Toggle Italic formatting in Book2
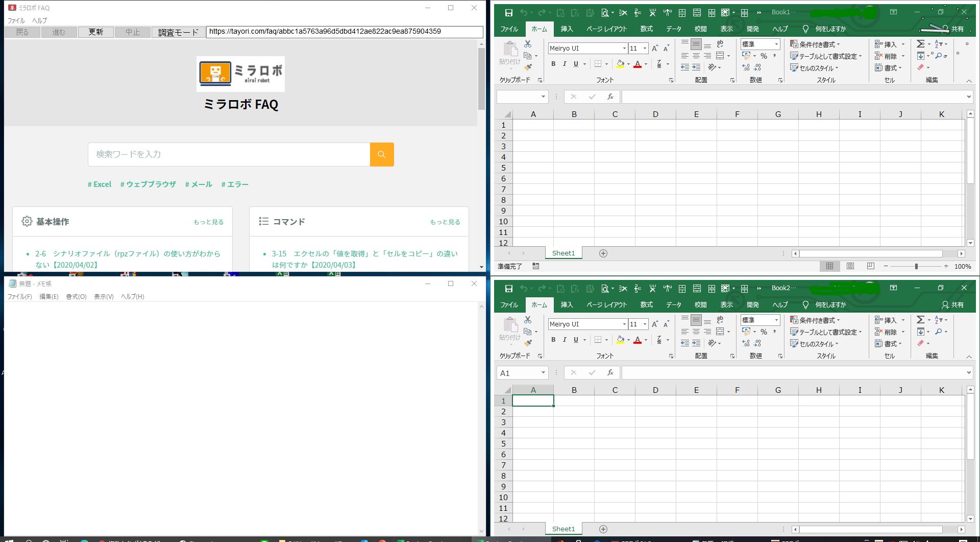Viewport: 980px width, 542px height. tap(565, 340)
